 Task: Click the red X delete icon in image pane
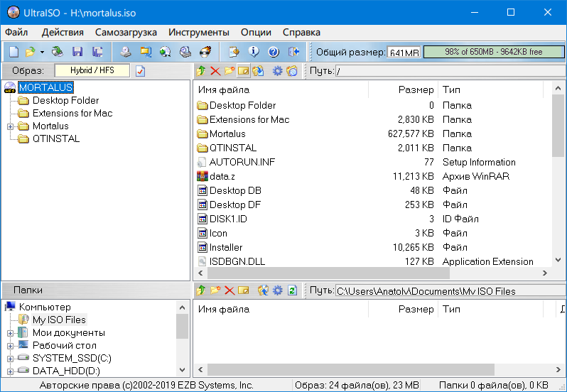[x=215, y=71]
